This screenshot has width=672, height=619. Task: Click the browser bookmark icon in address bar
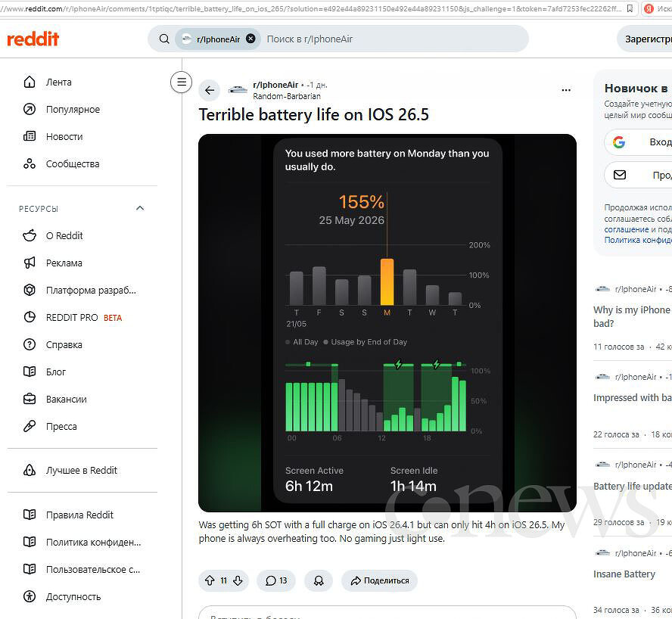pyautogui.click(x=630, y=8)
